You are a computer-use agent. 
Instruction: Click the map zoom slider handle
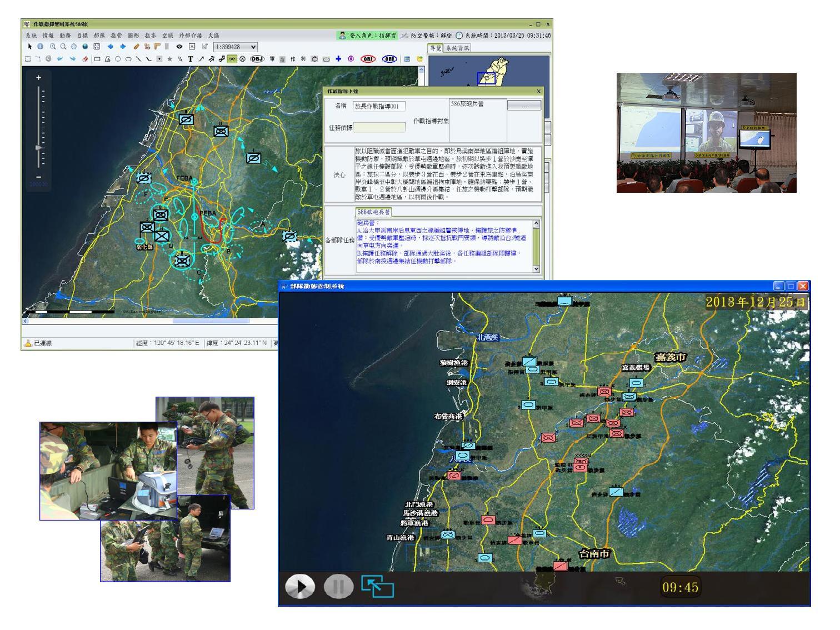point(38,148)
